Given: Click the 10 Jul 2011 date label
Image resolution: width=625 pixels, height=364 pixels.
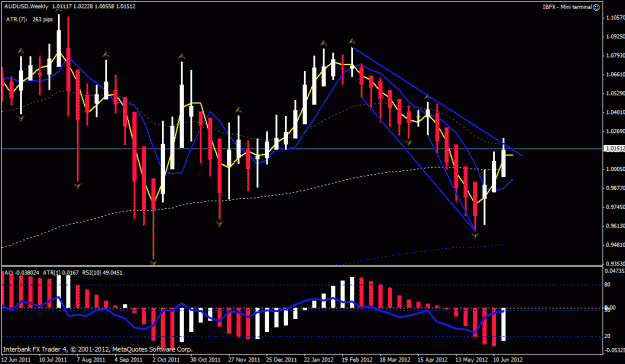Looking at the screenshot, I should pos(53,359).
